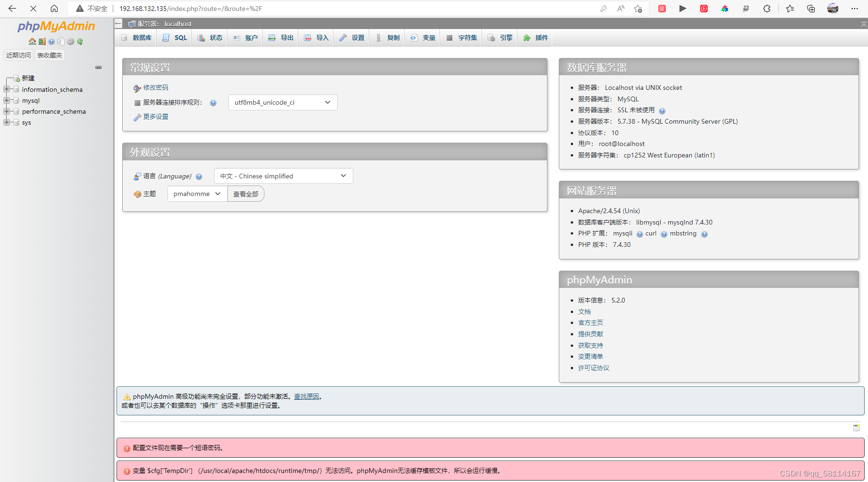
Task: Click browser back arrow
Action: pyautogui.click(x=12, y=9)
